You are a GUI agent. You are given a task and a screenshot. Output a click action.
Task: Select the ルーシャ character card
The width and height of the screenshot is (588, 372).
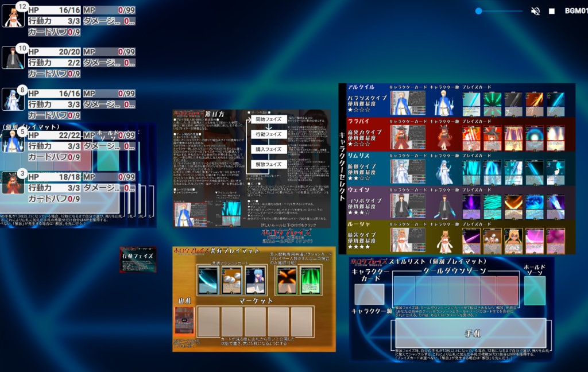coord(408,240)
